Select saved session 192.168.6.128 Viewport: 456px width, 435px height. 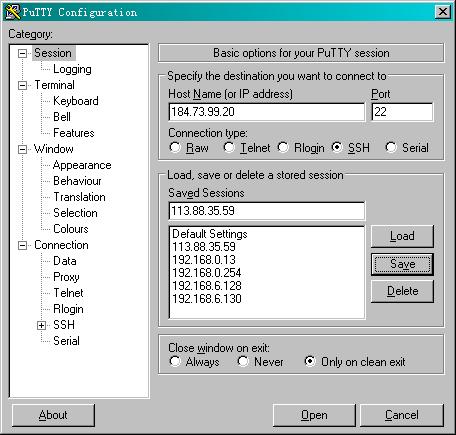coord(207,286)
